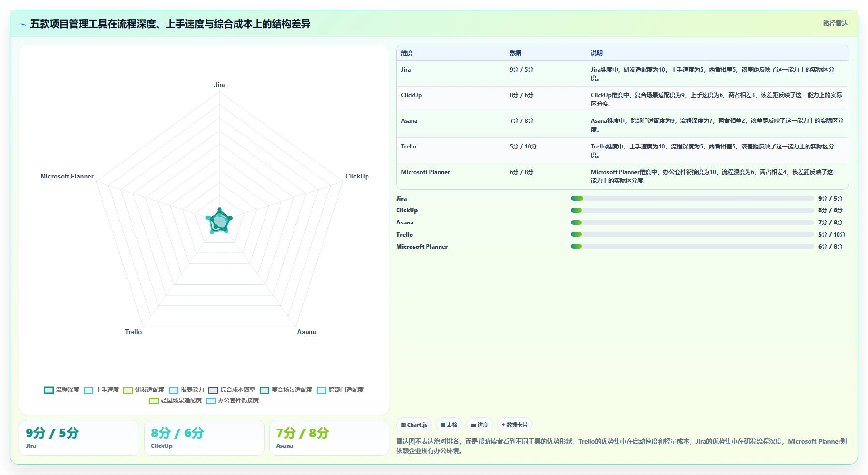The width and height of the screenshot is (868, 475).
Task: Click the Trello progress bar
Action: [x=692, y=234]
